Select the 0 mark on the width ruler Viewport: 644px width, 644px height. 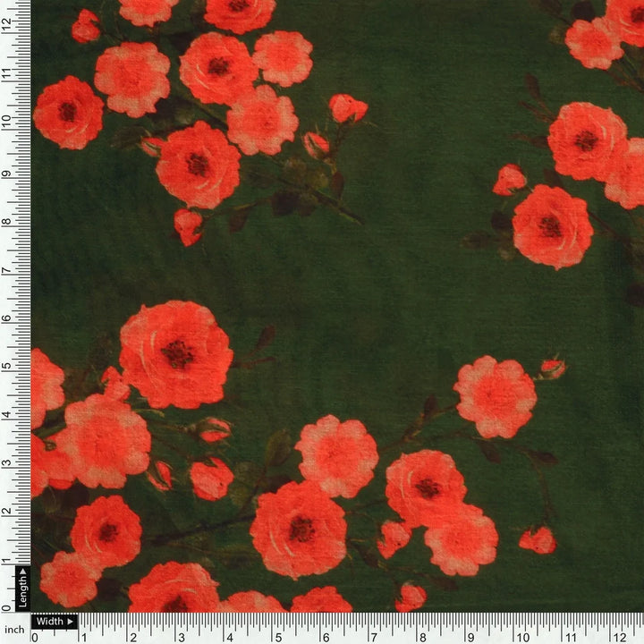[35, 637]
